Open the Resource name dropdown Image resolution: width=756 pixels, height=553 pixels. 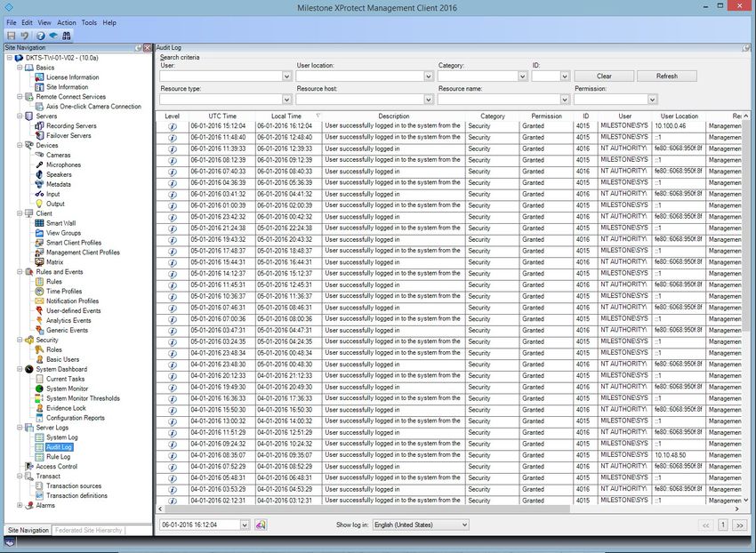coord(565,100)
